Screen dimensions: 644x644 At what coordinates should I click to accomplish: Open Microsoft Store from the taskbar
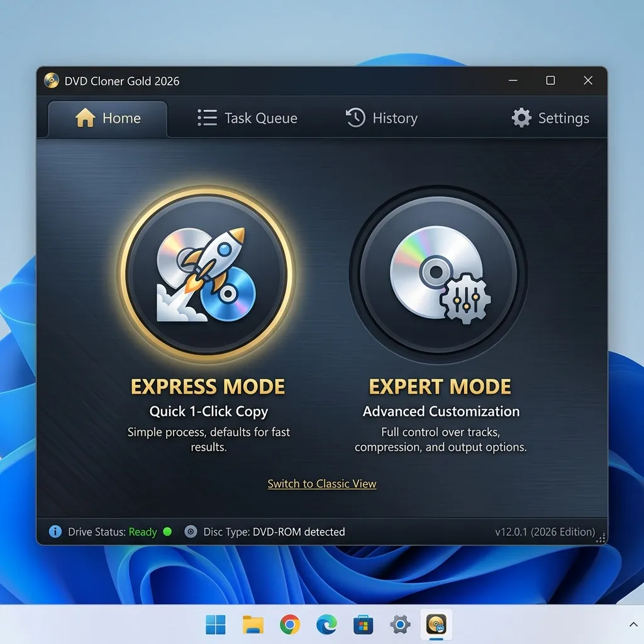coord(363,625)
